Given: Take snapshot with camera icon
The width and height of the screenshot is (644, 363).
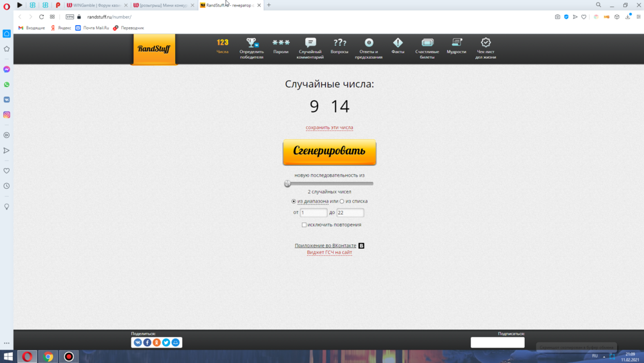Looking at the screenshot, I should pos(557,17).
